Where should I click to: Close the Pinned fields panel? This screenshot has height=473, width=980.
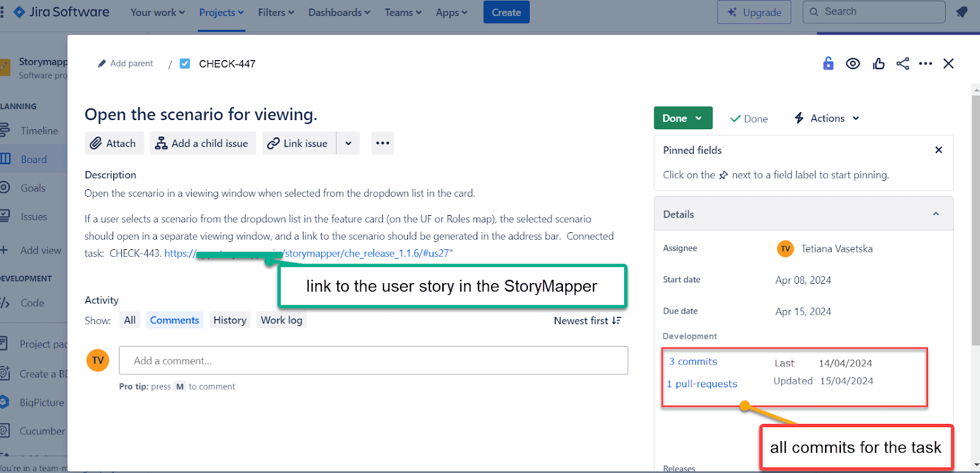click(938, 150)
